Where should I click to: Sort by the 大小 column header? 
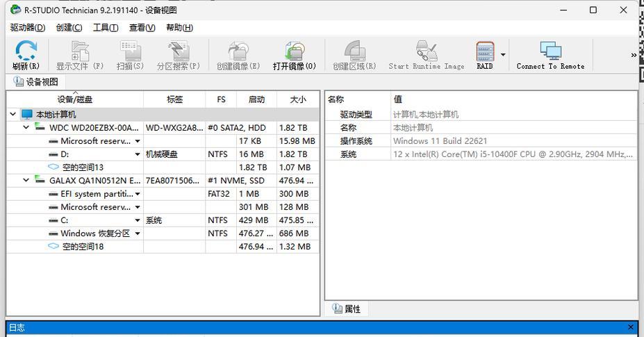[298, 99]
